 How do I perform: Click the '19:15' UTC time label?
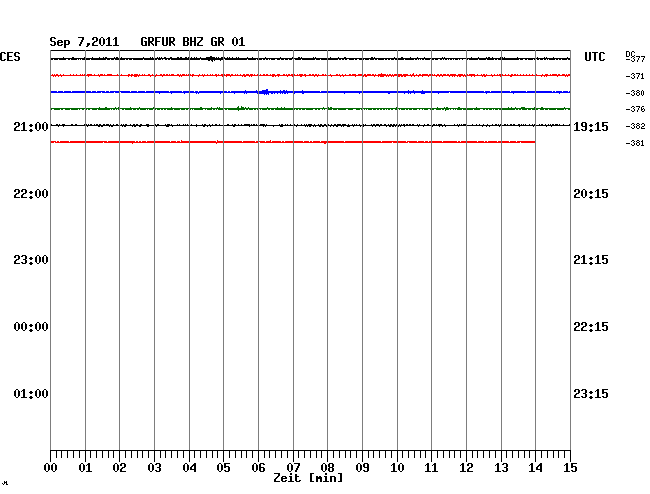pyautogui.click(x=591, y=127)
